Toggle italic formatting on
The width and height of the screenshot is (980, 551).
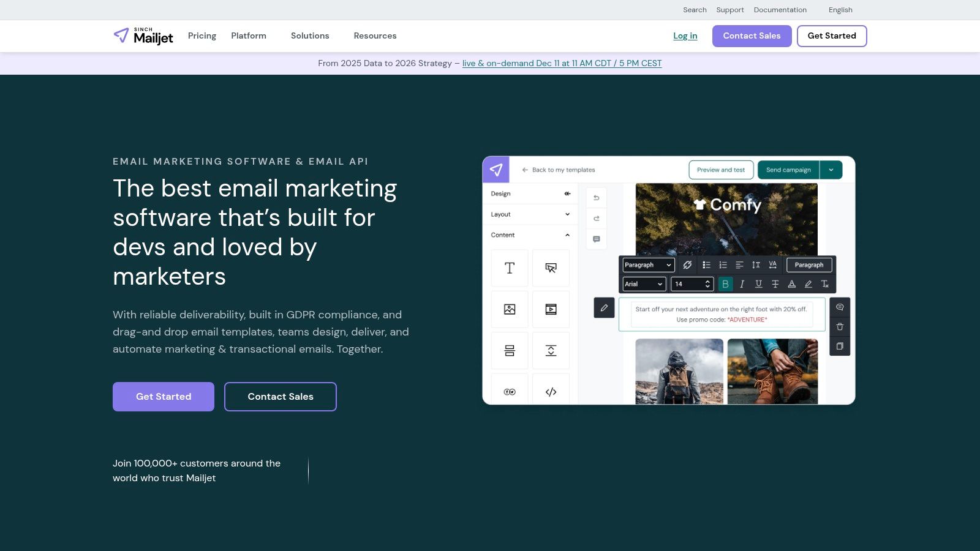[x=741, y=283]
